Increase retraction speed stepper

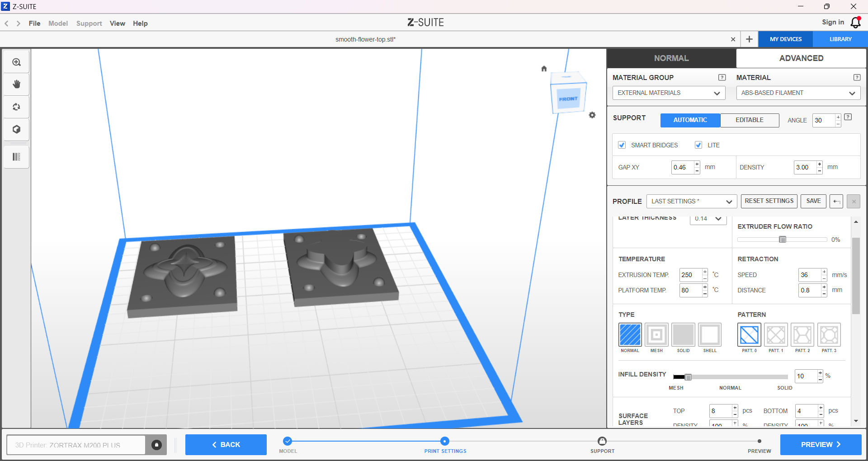[x=824, y=272]
